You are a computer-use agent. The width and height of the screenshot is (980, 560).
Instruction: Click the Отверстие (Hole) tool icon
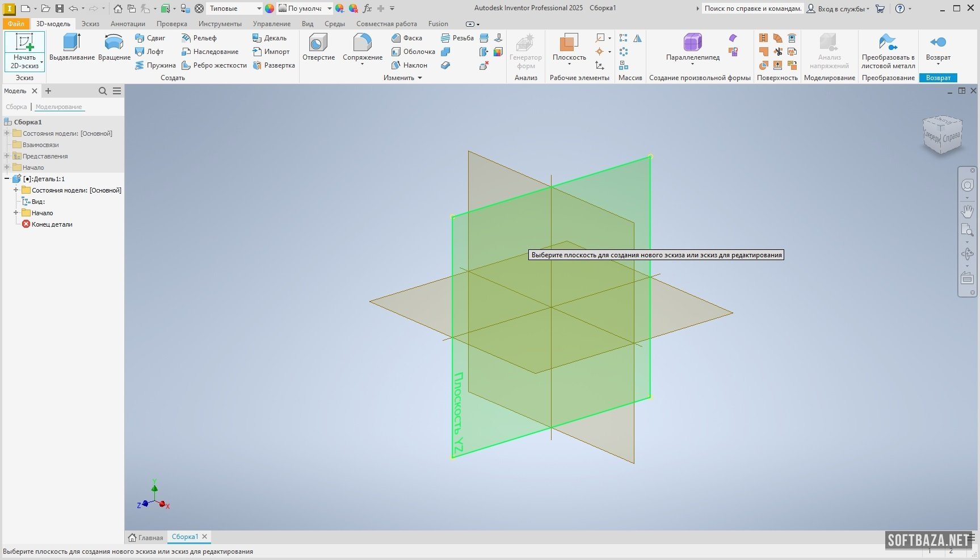[318, 43]
